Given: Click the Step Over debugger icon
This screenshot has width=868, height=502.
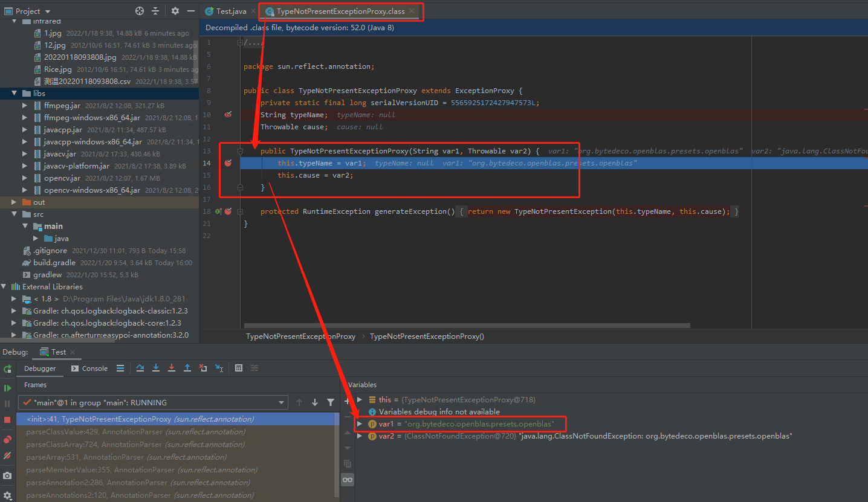Looking at the screenshot, I should [140, 368].
